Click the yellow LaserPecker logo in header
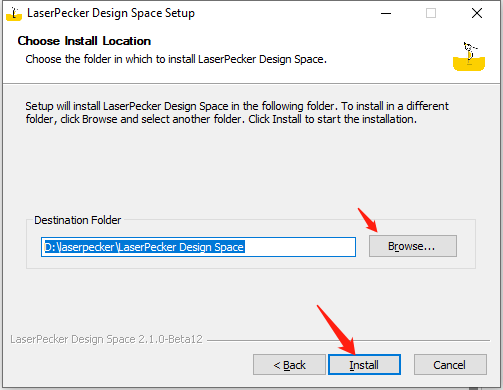Image resolution: width=503 pixels, height=390 pixels. (469, 56)
